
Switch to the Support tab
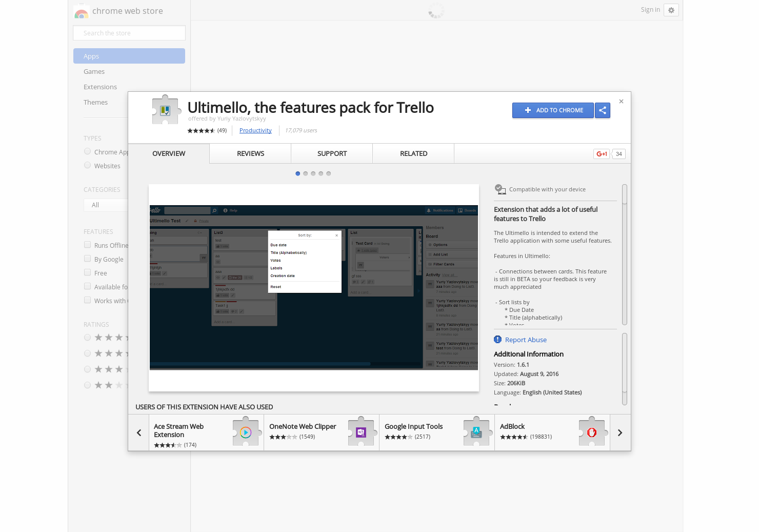[x=332, y=153]
